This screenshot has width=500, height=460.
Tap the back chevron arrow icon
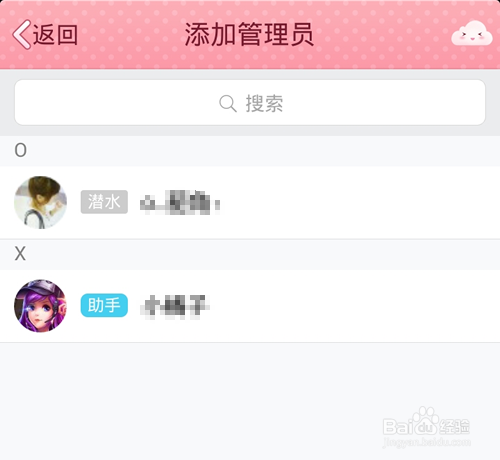(22, 35)
